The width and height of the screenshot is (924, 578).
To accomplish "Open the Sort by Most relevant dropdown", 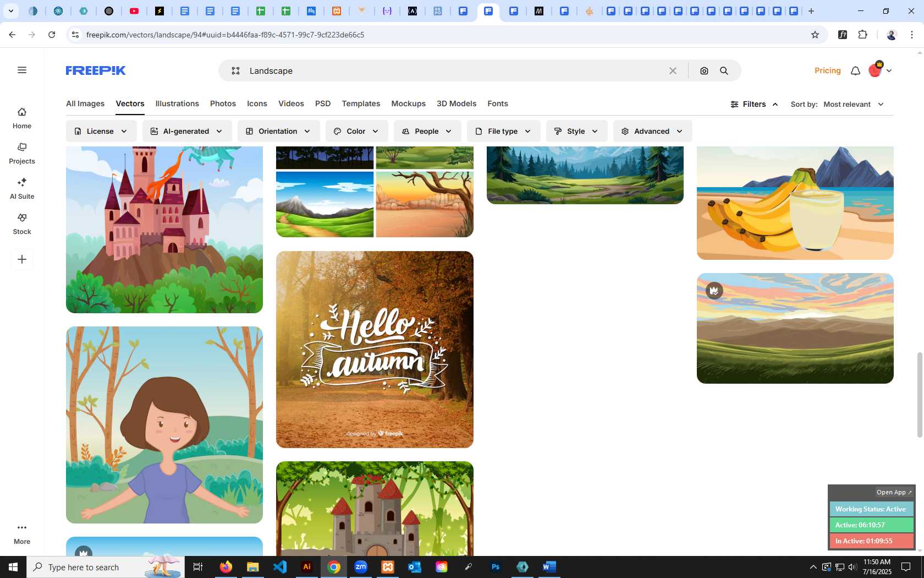I will tap(854, 104).
